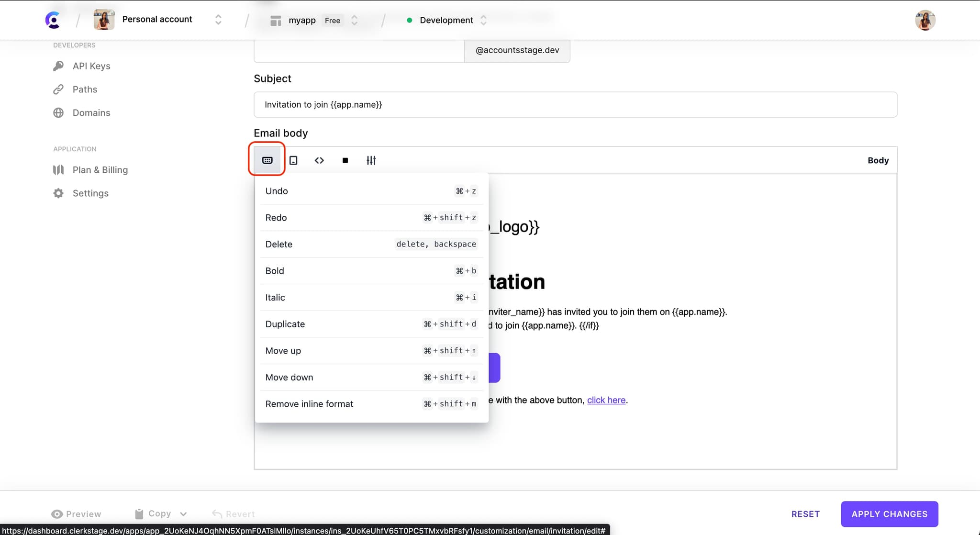Click the Revert arrow icon
The image size is (980, 535).
[217, 514]
